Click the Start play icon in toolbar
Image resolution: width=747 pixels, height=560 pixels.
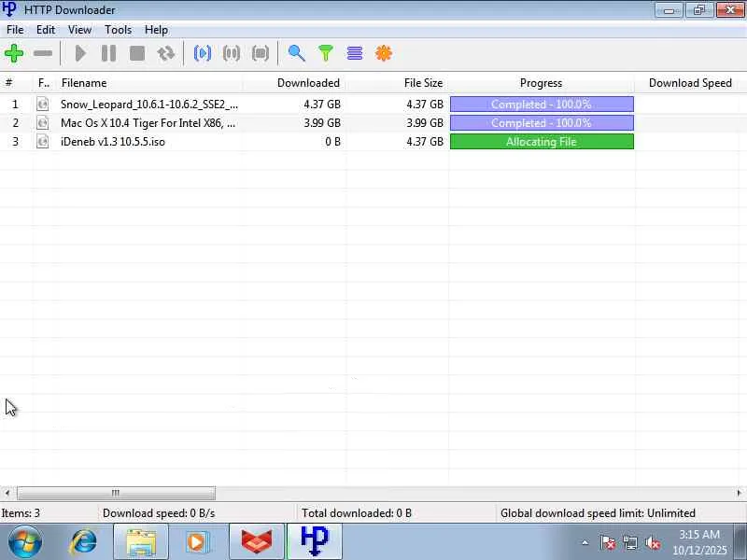coord(80,53)
